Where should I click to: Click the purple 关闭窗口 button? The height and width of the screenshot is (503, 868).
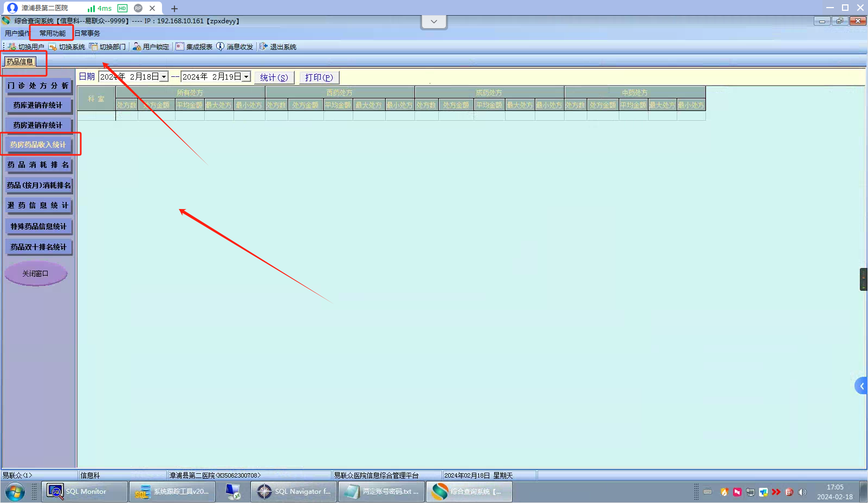36,274
